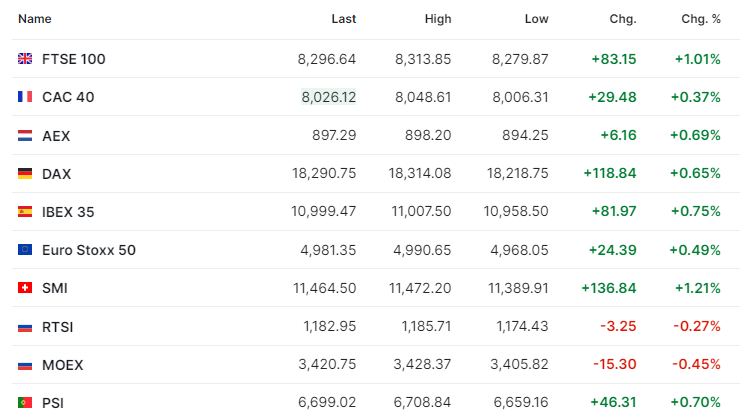
Task: Select SMI last value 11,464.50
Action: (325, 288)
